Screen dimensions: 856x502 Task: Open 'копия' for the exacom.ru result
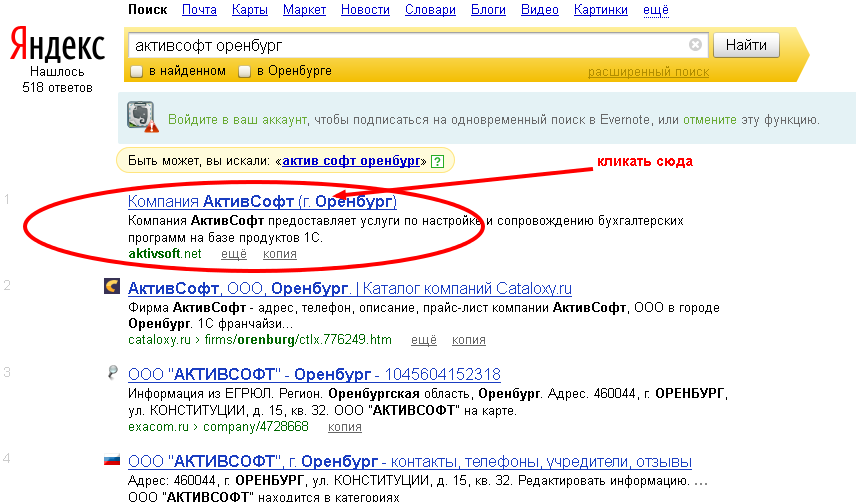(344, 427)
